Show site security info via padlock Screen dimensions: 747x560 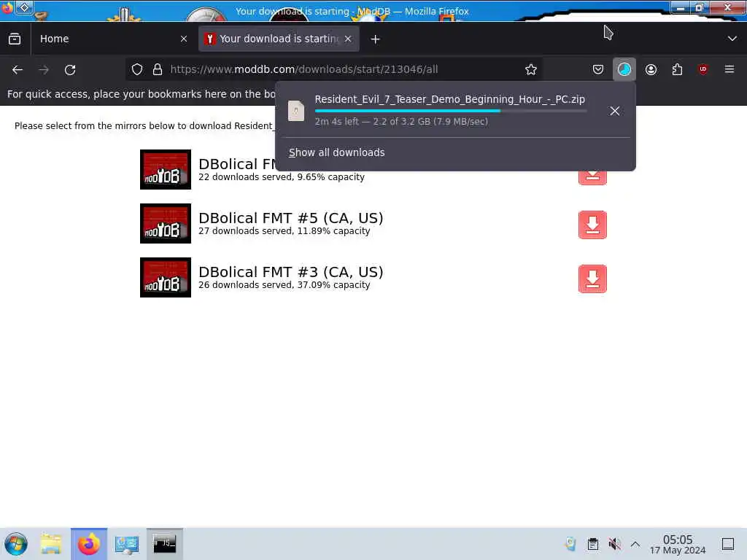158,69
